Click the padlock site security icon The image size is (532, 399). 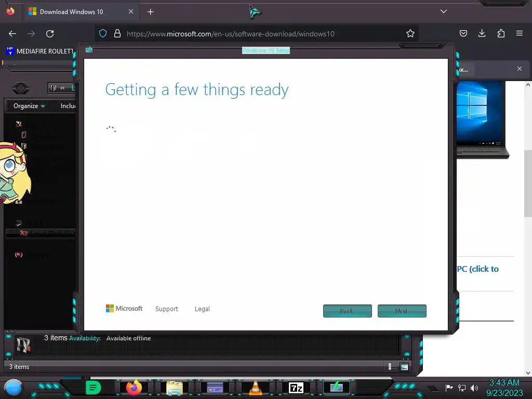[x=117, y=33]
